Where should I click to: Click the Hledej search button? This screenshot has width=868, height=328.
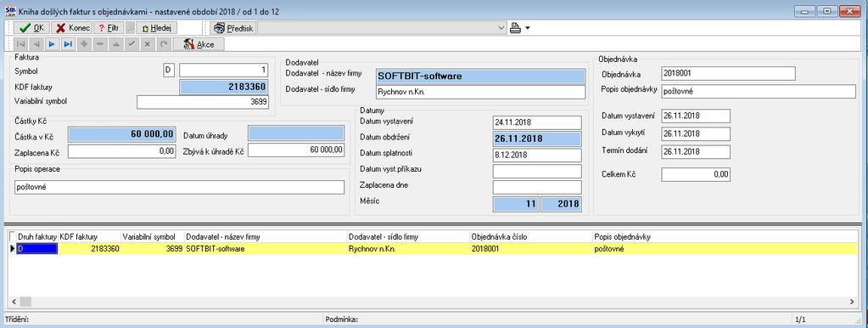pyautogui.click(x=157, y=28)
